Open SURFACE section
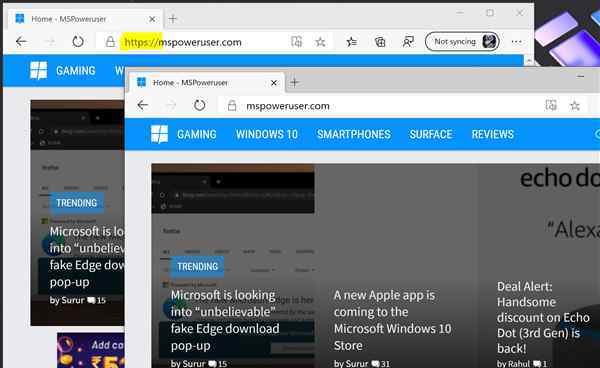 (431, 134)
